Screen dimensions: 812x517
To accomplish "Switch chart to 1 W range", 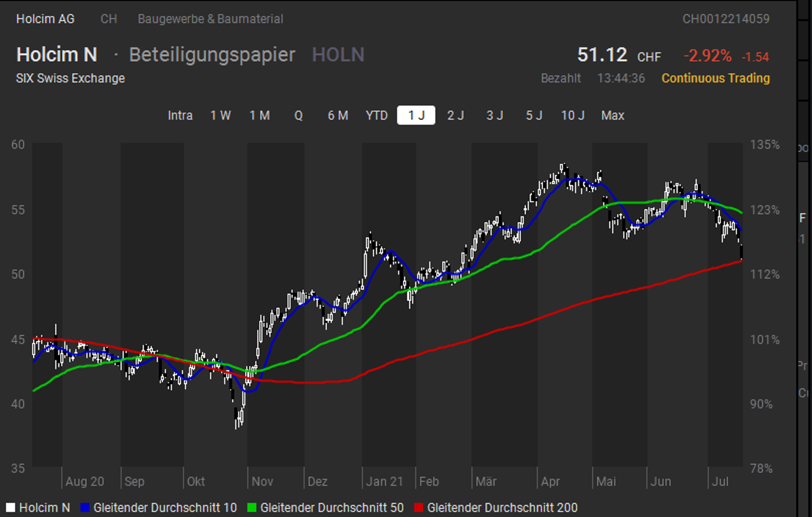I will pyautogui.click(x=221, y=116).
